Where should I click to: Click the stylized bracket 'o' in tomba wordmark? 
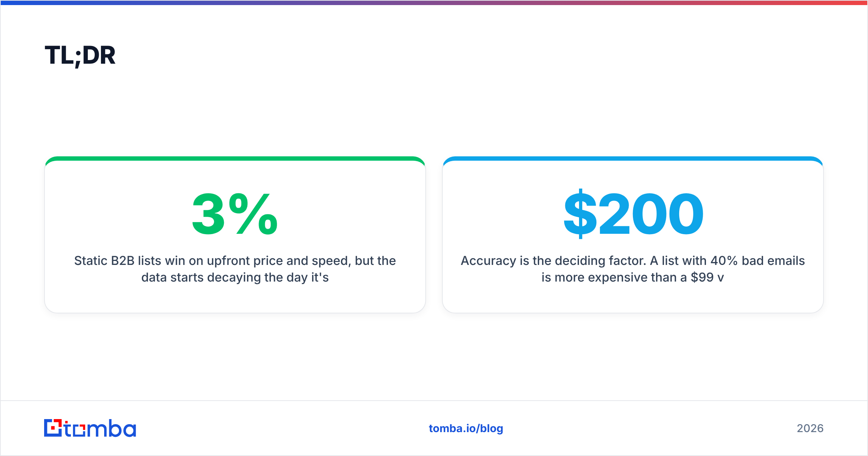click(79, 431)
